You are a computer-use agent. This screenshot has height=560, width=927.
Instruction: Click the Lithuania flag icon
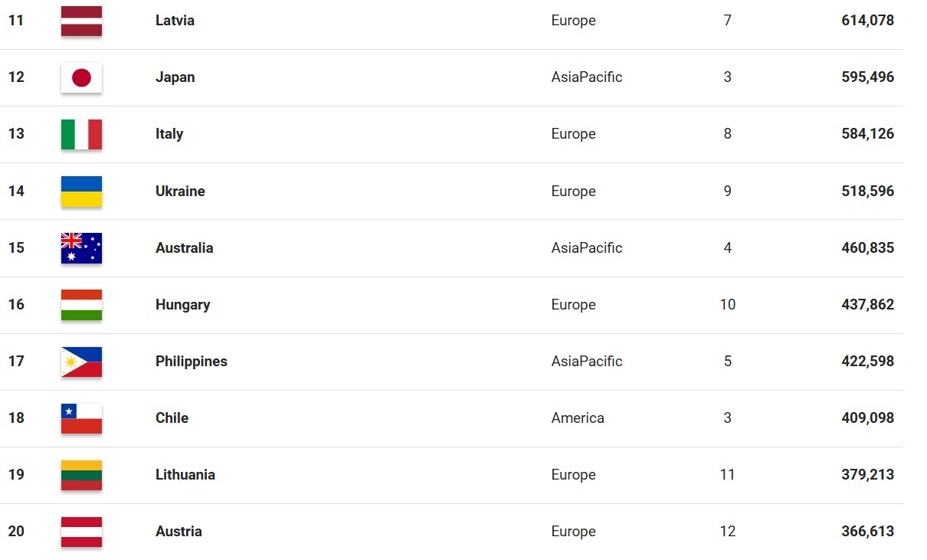pos(81,475)
